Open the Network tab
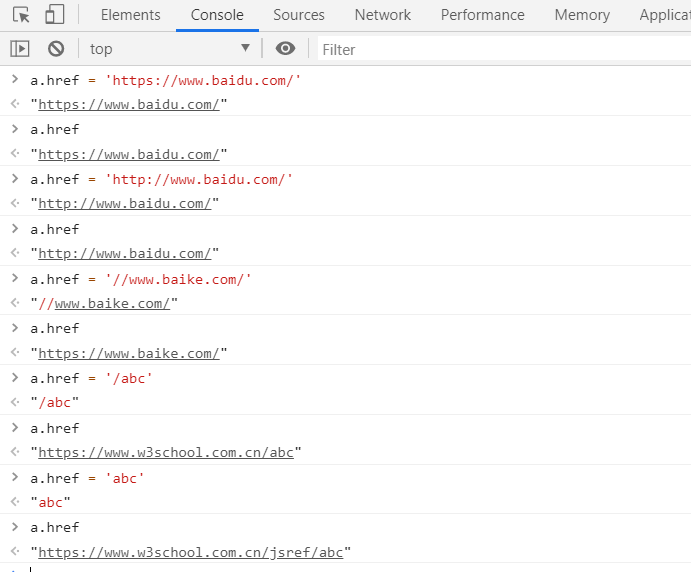This screenshot has width=691, height=572. pos(382,15)
